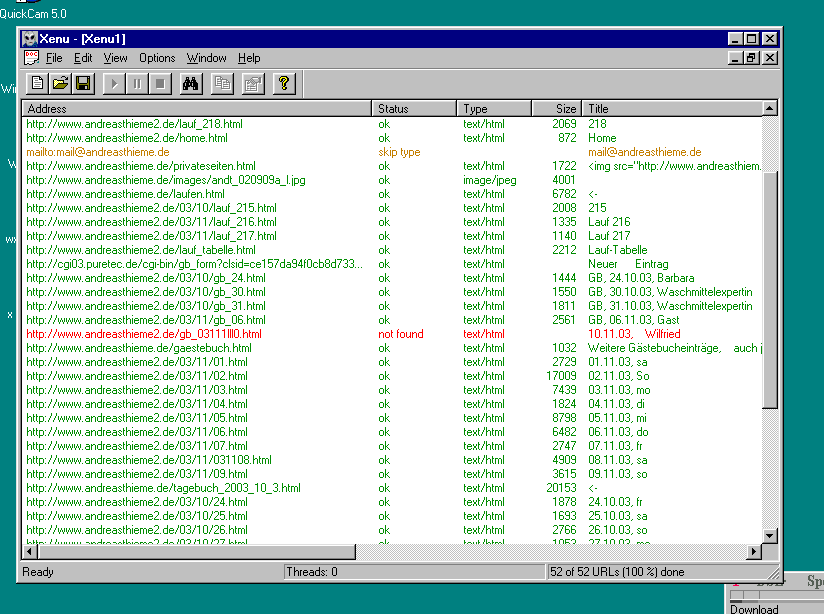Sort by the Status column header
The image size is (824, 614).
pyautogui.click(x=414, y=109)
